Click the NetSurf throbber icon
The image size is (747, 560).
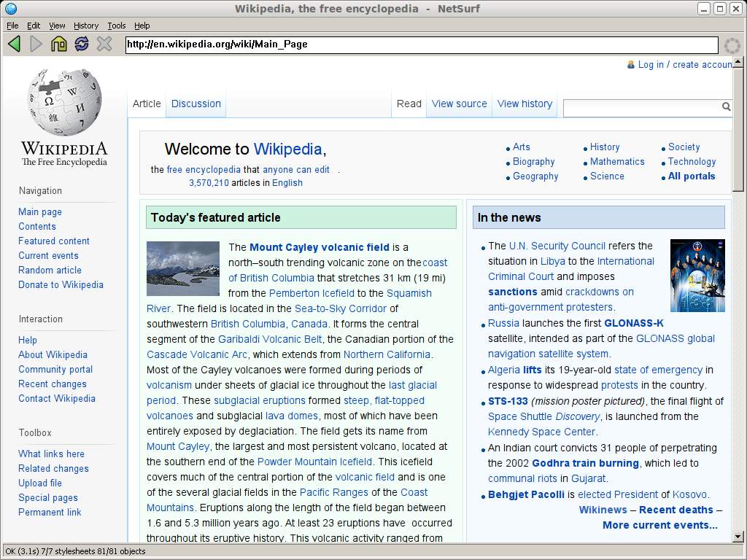click(731, 45)
